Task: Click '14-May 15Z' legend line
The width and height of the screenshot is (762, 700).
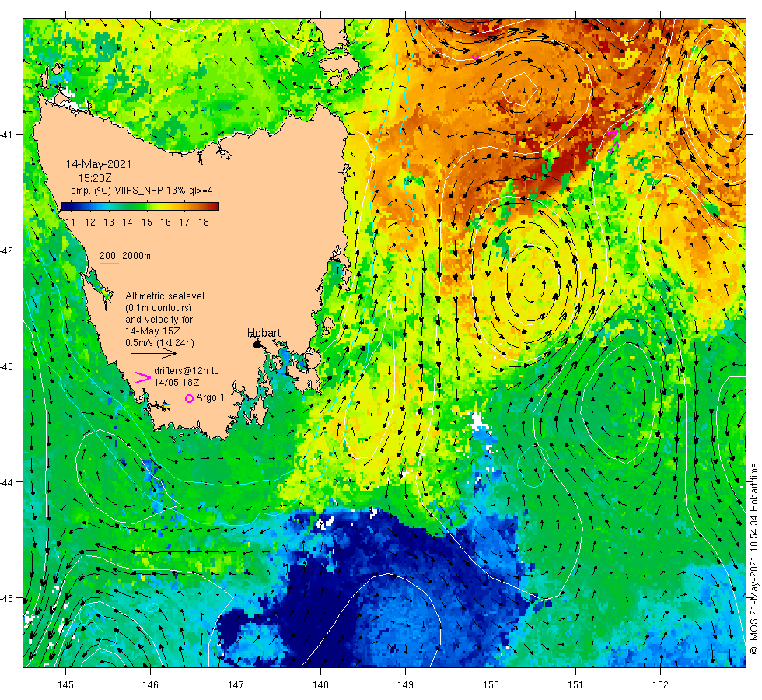Action: [152, 331]
